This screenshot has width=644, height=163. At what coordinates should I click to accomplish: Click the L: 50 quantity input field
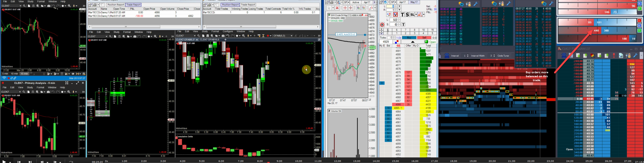(393, 20)
